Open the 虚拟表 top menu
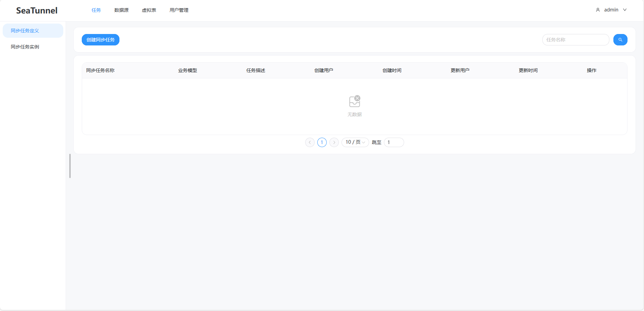This screenshot has width=644, height=311. coord(149,10)
